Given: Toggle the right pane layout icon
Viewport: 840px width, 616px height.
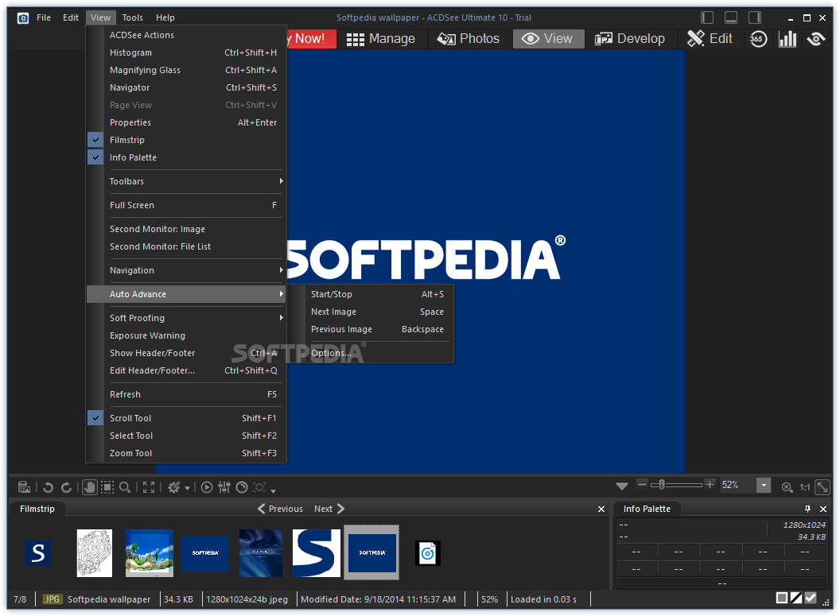Looking at the screenshot, I should click(755, 17).
